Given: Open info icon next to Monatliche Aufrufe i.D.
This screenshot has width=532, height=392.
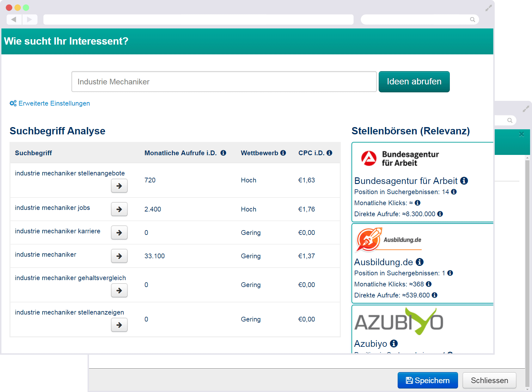Looking at the screenshot, I should (223, 153).
